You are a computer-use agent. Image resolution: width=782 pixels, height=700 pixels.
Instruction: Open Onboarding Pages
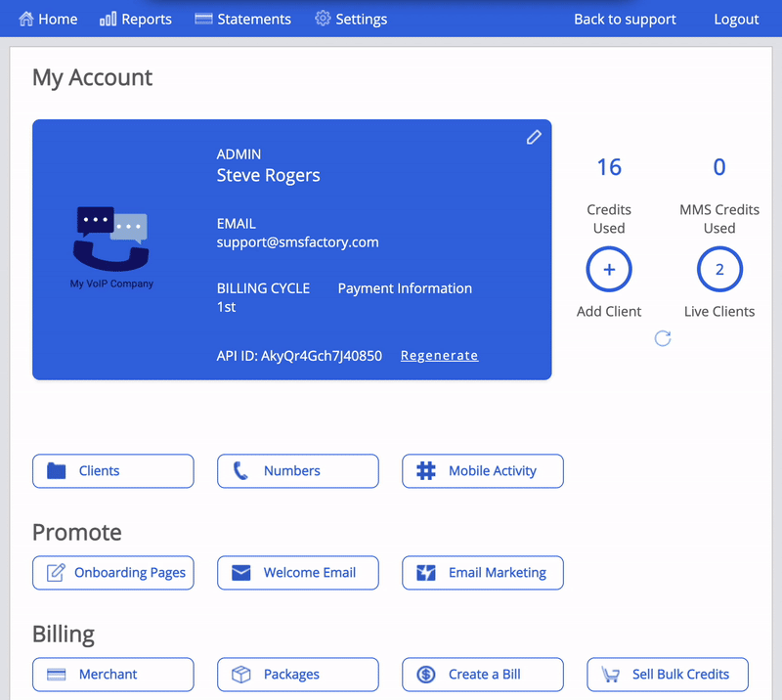(x=113, y=573)
